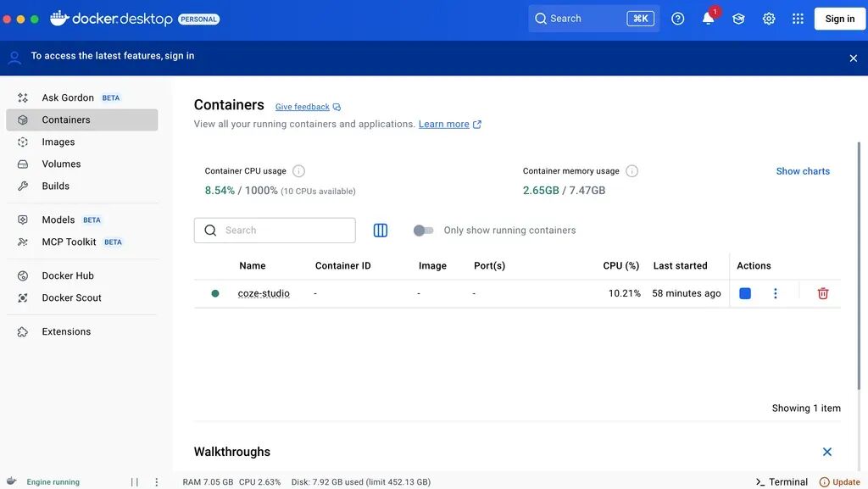
Task: Click the PERSONAL plan badge
Action: pyautogui.click(x=198, y=19)
